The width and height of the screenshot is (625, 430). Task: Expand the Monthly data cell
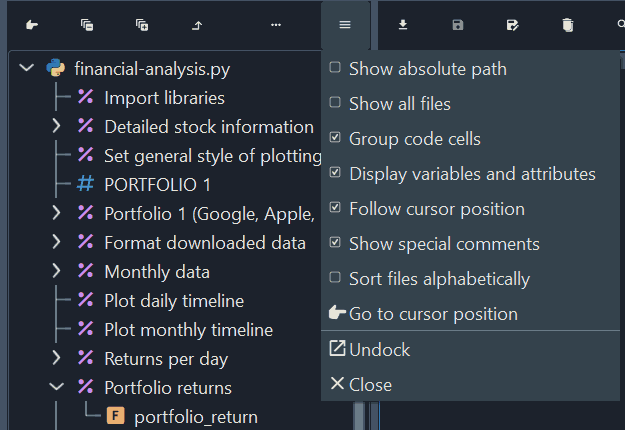point(57,271)
